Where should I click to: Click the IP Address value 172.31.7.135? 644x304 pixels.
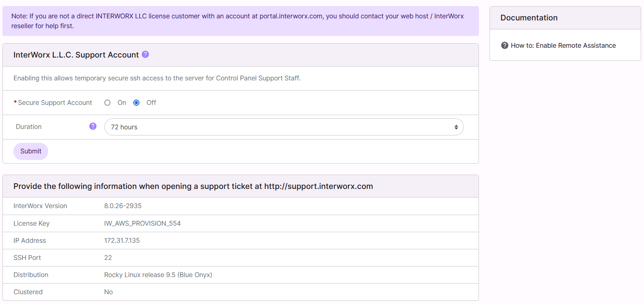point(122,241)
